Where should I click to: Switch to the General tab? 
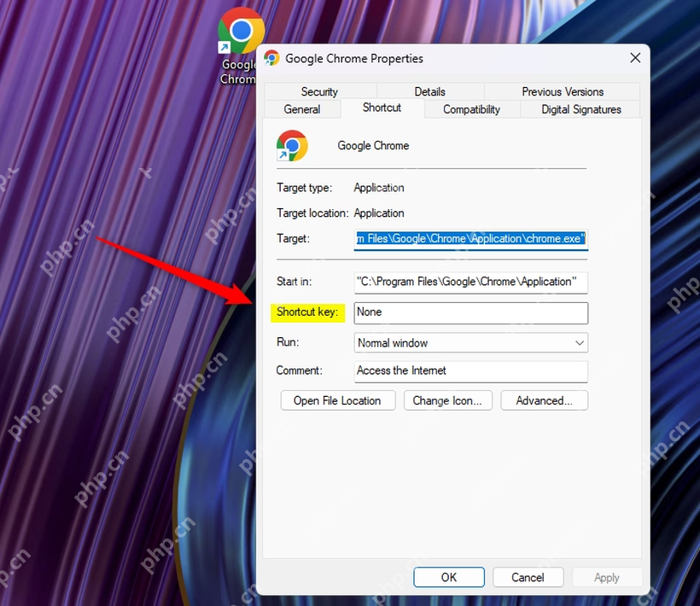(302, 109)
